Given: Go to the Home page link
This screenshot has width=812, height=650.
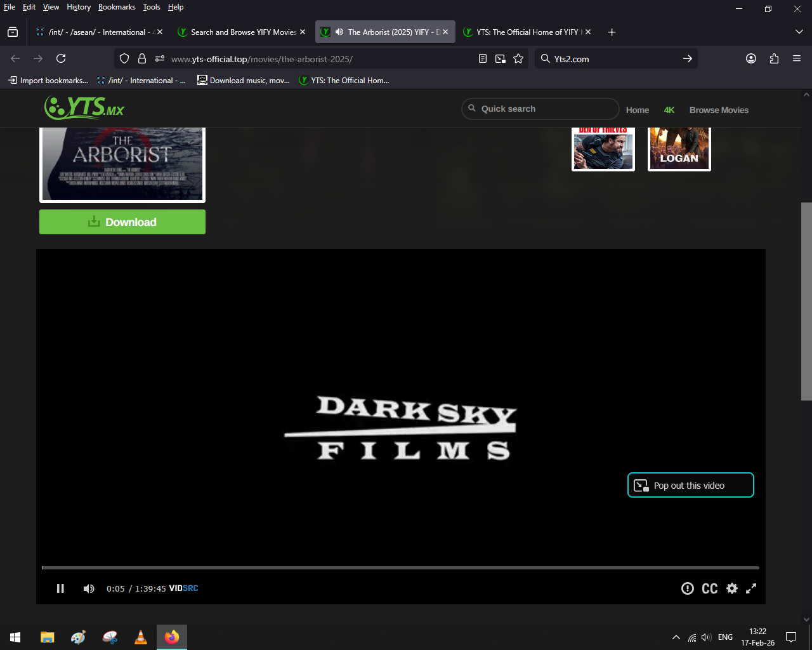Looking at the screenshot, I should 638,110.
